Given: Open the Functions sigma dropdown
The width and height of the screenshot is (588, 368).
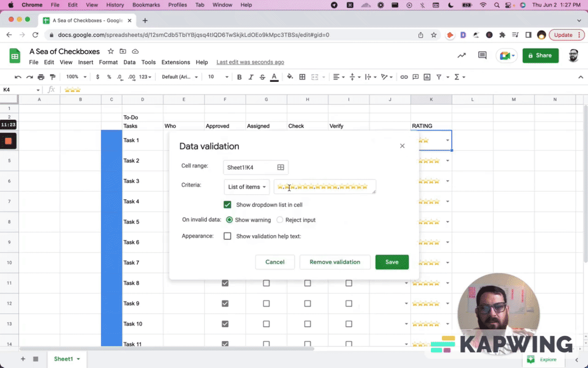Looking at the screenshot, I should 459,77.
